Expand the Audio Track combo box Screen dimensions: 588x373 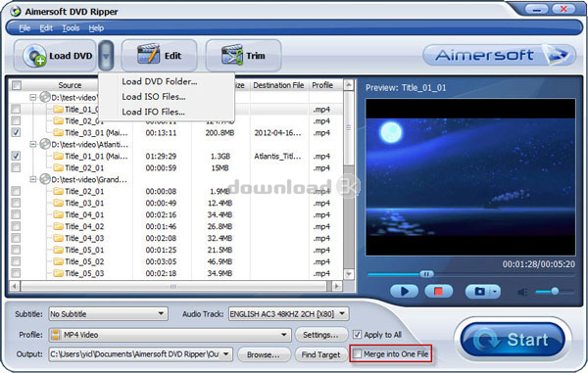tap(288, 313)
